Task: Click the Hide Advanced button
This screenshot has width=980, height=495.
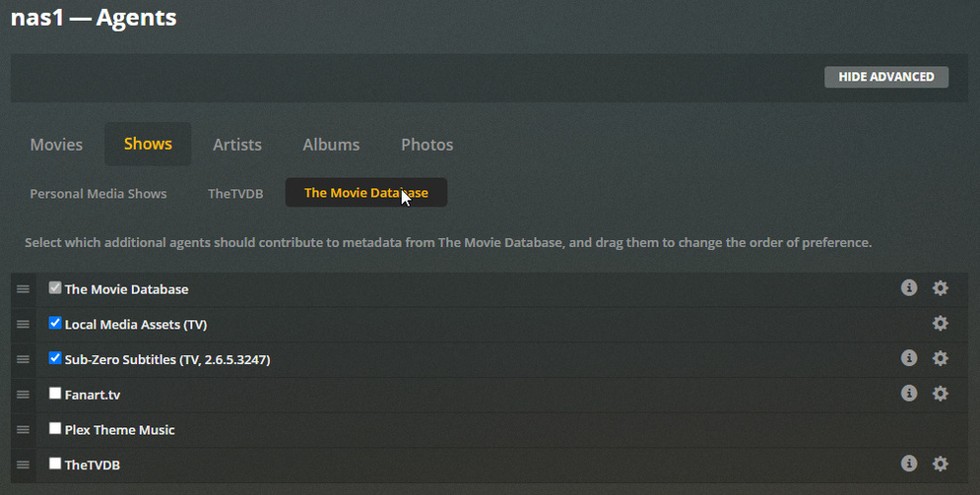Action: [x=886, y=77]
